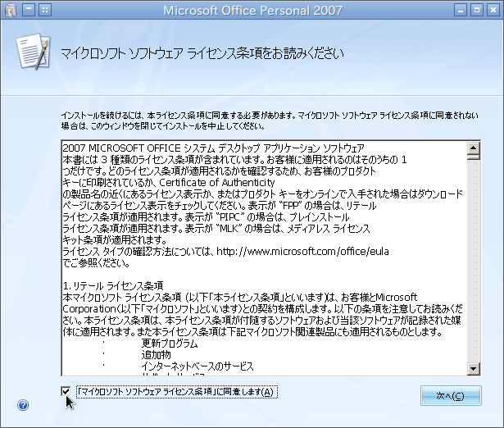Image resolution: width=504 pixels, height=428 pixels.
Task: Click the shade window button left of title
Action: (29, 10)
